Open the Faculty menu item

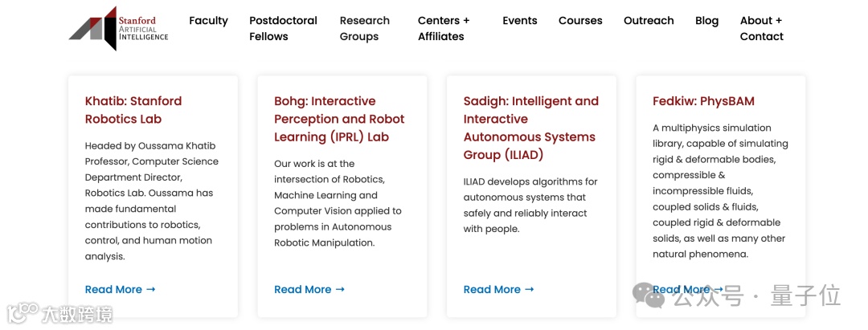(x=208, y=21)
